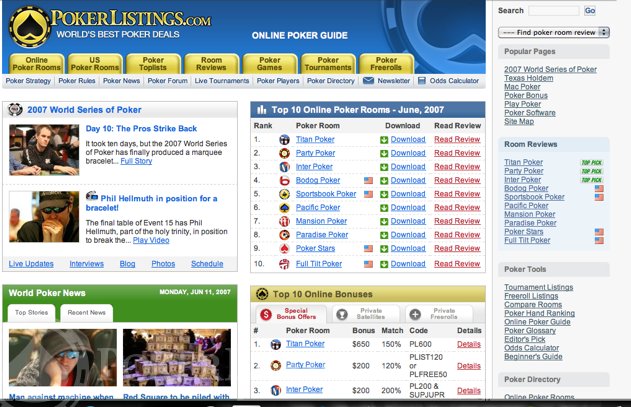Screen dimensions: 631x407
Task: Read Review for Party Poker
Action: [x=457, y=153]
